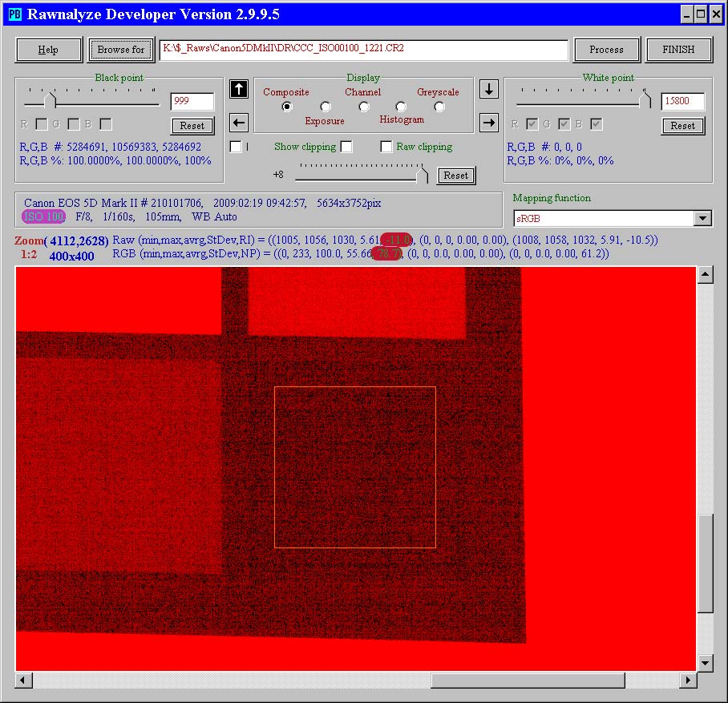Click the right arrow pan icon
728x703 pixels.
coord(489,123)
